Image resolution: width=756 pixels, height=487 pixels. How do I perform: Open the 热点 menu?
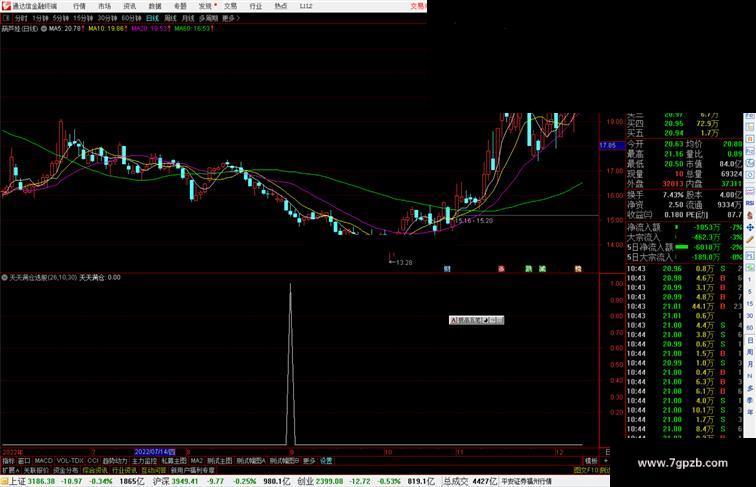281,6
